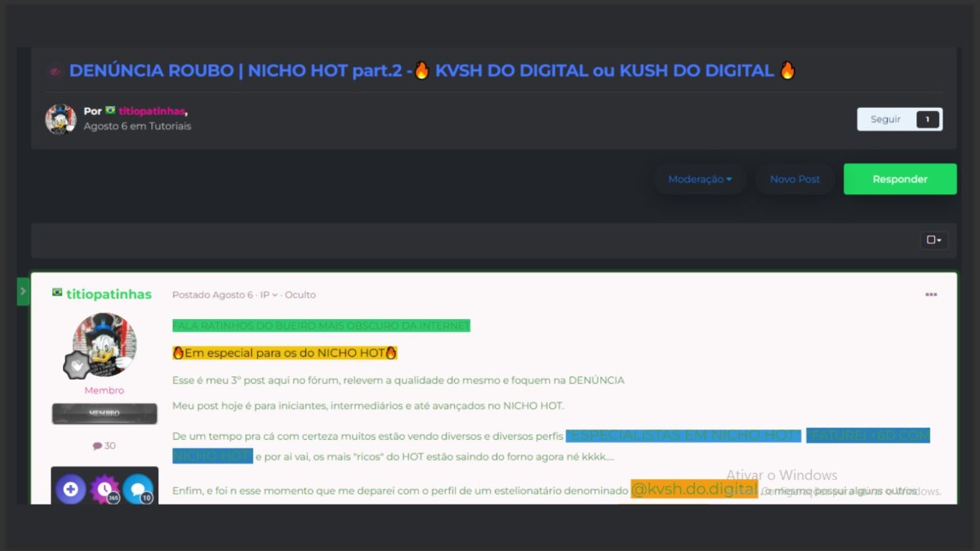Click the chat bubble 10 badge
980x551 pixels.
138,489
